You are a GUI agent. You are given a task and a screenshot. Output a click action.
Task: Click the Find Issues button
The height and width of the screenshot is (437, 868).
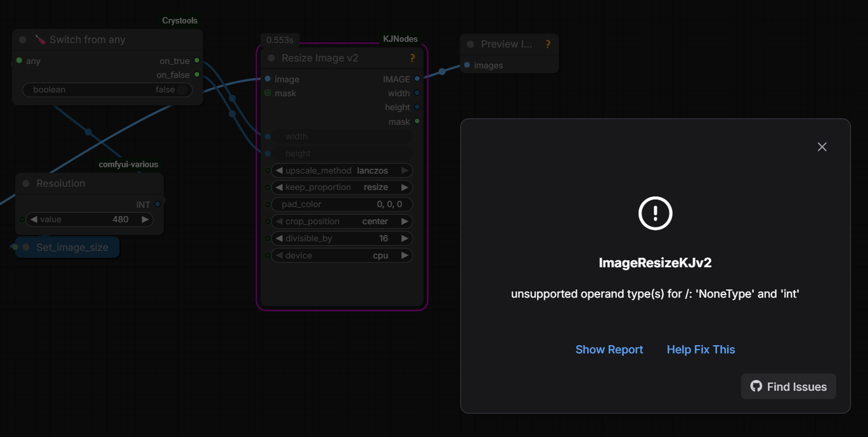pos(789,386)
